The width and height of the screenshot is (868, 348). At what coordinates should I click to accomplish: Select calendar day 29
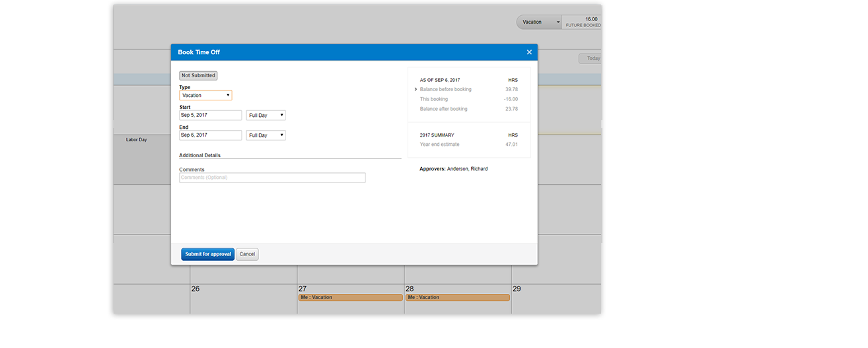[517, 289]
